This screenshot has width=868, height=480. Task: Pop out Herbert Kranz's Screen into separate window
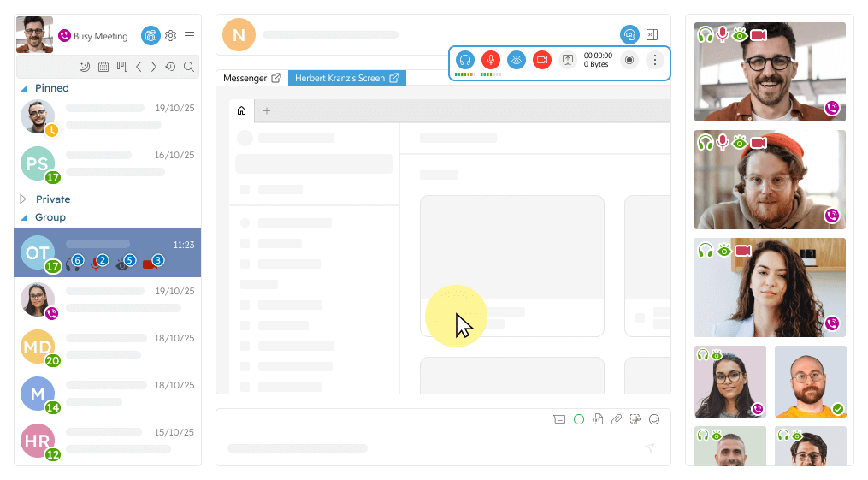coord(394,78)
